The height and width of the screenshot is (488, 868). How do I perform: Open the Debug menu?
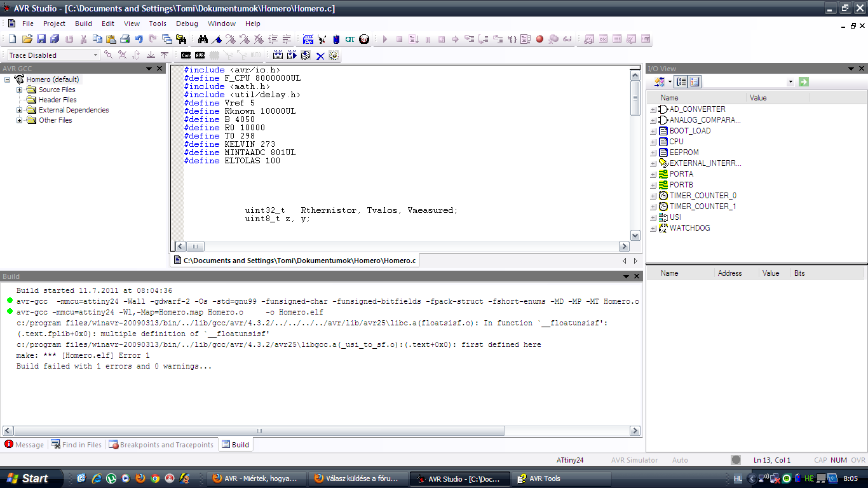187,24
